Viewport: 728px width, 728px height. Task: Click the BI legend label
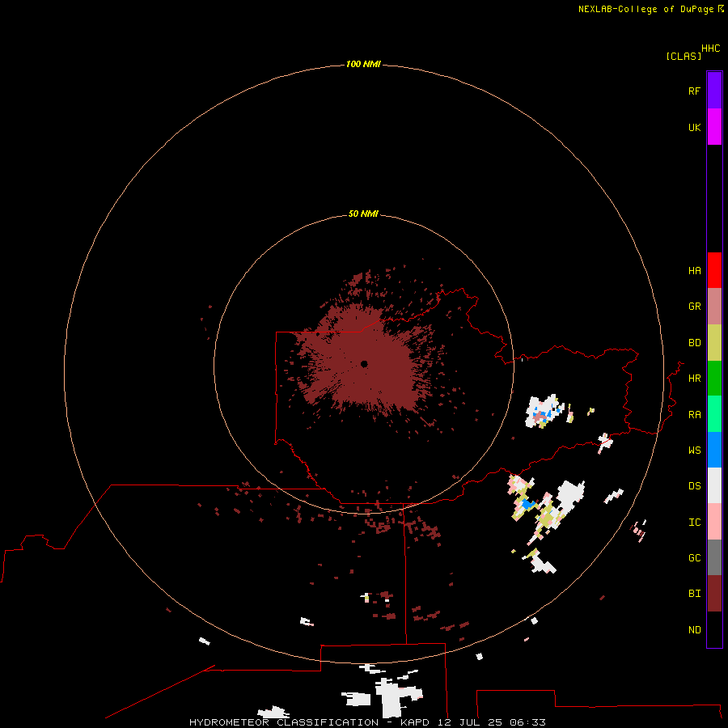pos(694,594)
